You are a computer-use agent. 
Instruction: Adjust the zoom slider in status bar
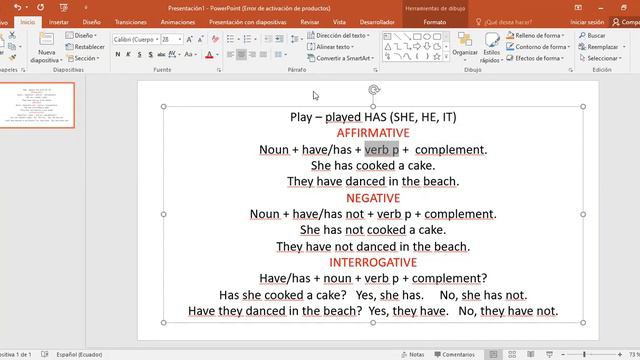pos(584,354)
